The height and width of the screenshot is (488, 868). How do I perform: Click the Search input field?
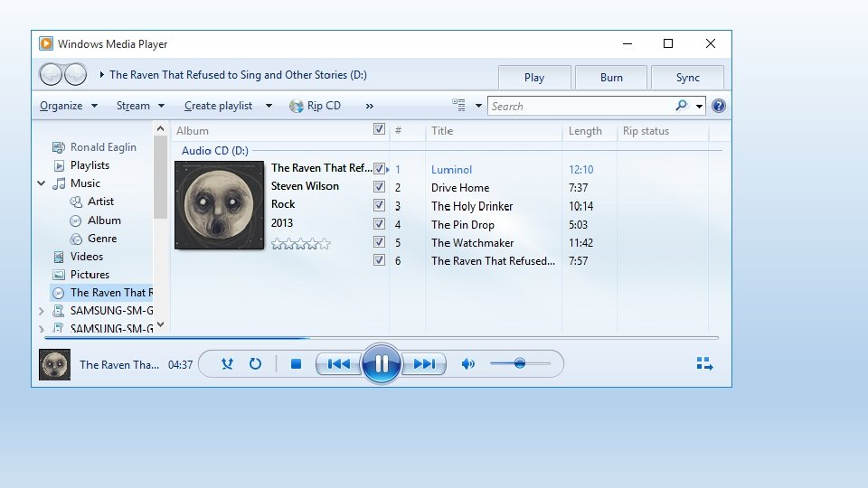(580, 106)
